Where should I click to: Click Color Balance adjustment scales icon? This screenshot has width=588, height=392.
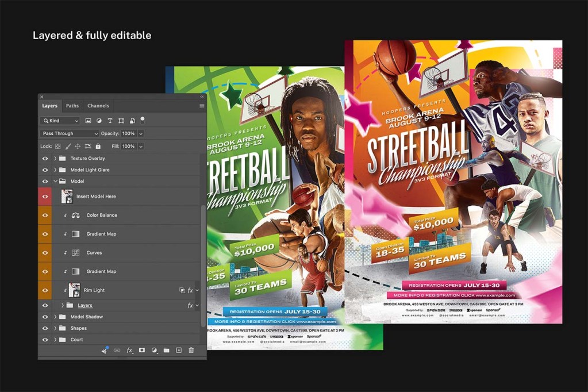click(x=76, y=216)
